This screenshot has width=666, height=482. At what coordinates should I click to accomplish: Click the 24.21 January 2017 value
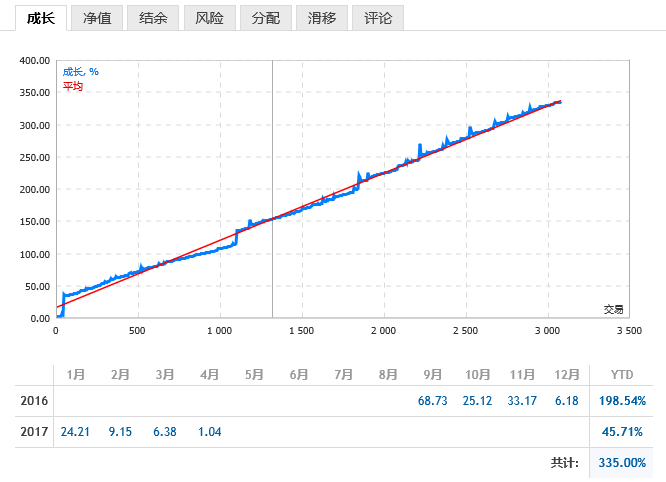click(x=75, y=432)
